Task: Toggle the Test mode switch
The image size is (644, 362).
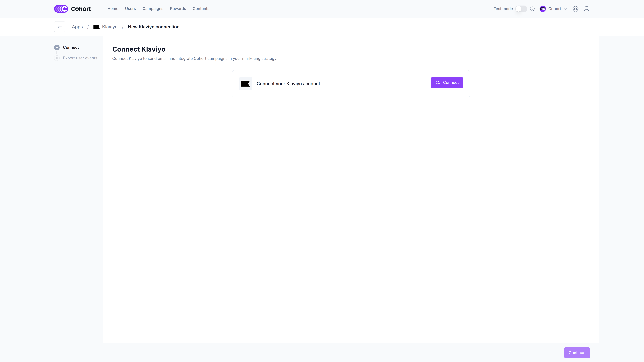Action: pos(521,9)
